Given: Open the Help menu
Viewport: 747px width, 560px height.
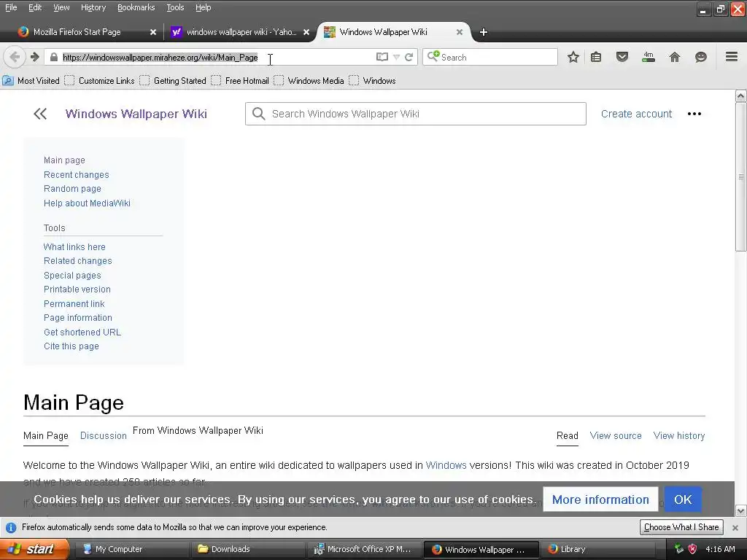Looking at the screenshot, I should [203, 7].
